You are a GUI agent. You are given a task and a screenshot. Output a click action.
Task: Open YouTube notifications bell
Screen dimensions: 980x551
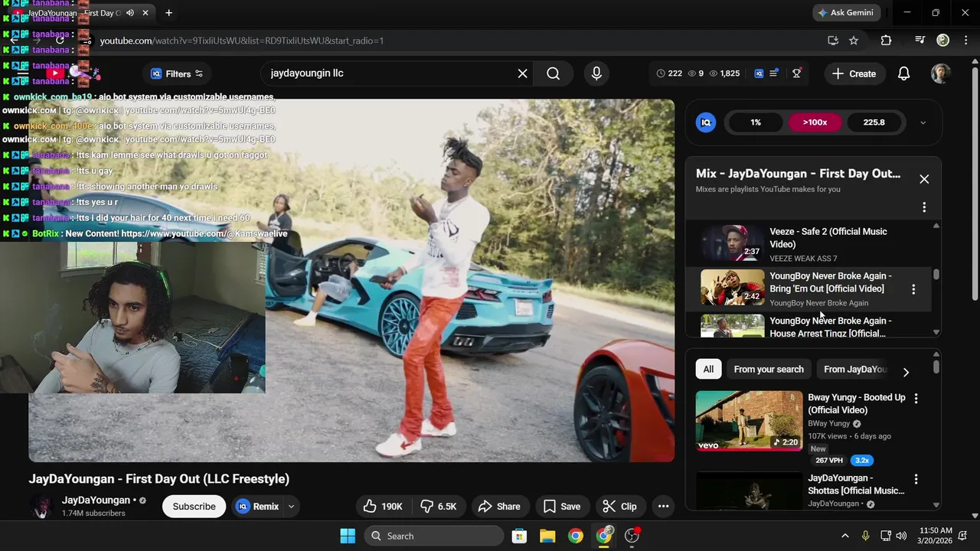point(903,73)
